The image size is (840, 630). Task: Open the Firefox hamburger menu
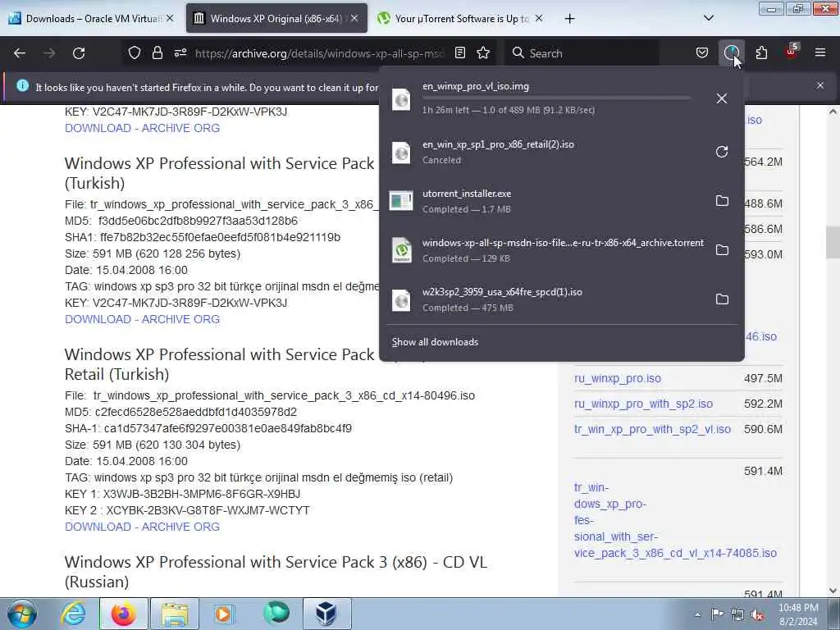pyautogui.click(x=820, y=53)
